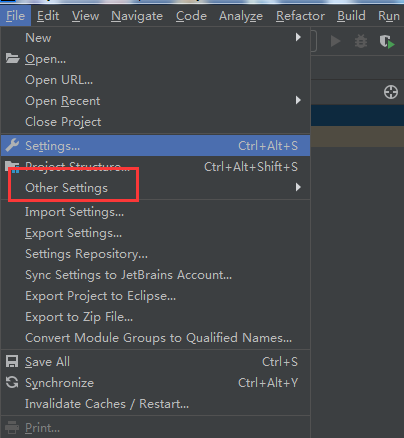This screenshot has height=438, width=404.
Task: Choose Export Settings...
Action: [155, 233]
